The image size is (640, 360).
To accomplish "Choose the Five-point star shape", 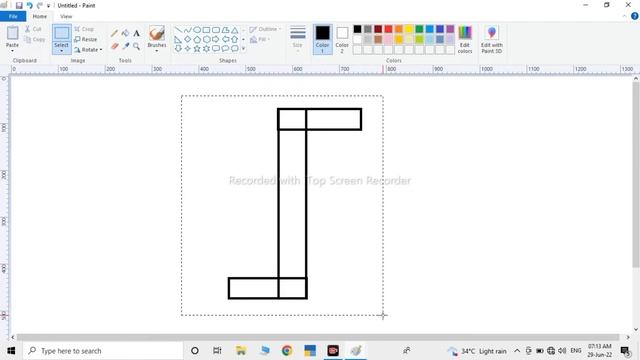I will pyautogui.click(x=197, y=49).
